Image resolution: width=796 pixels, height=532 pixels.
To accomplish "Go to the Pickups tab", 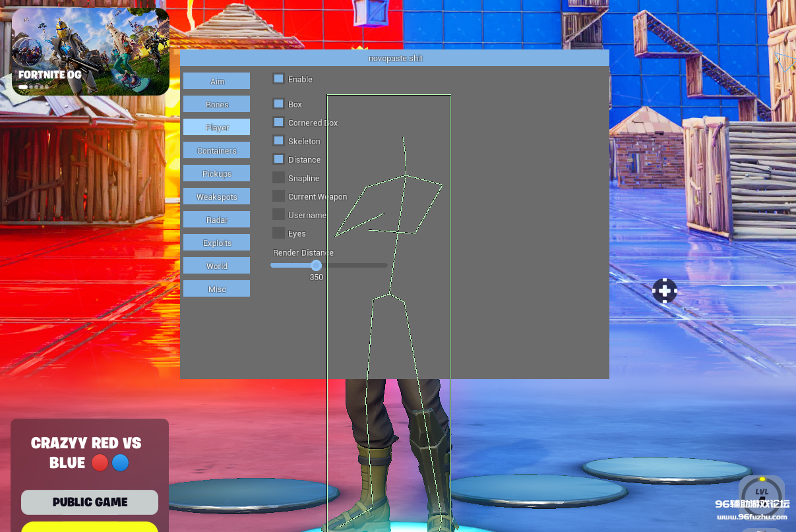I will (216, 173).
